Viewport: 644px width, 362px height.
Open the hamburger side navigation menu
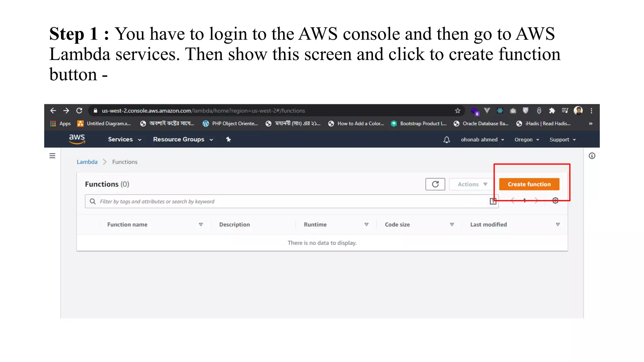52,156
